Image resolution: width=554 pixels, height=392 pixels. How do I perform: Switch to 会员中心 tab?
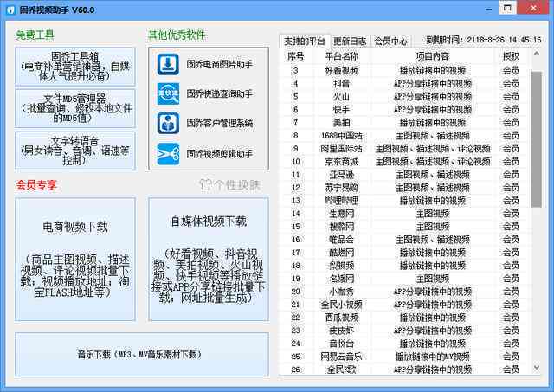[390, 42]
